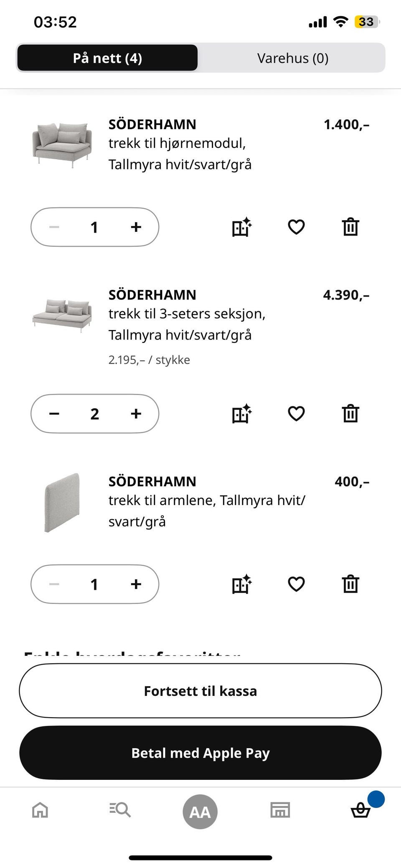Open the search icon in bottom navigation
The image size is (401, 868).
[x=120, y=810]
